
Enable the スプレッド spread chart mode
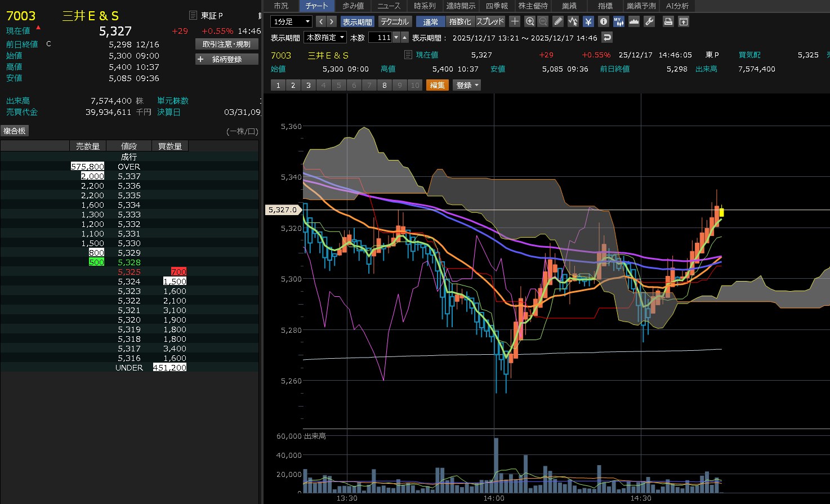coord(490,21)
